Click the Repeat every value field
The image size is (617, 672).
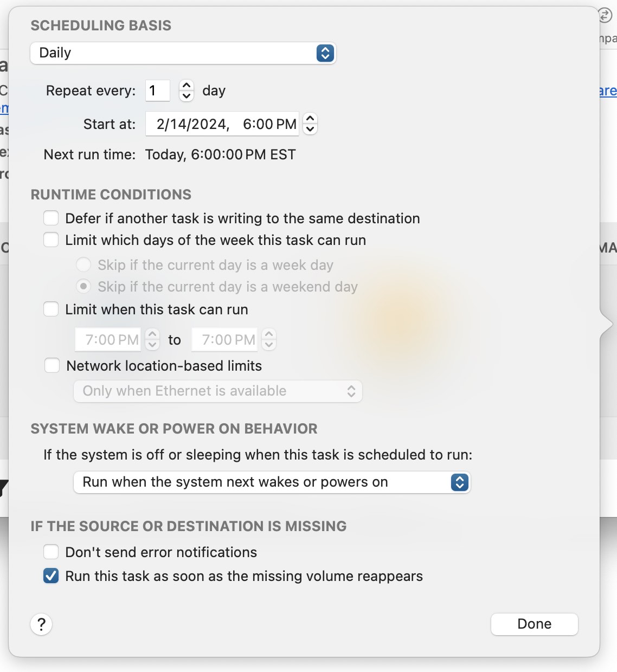click(157, 91)
